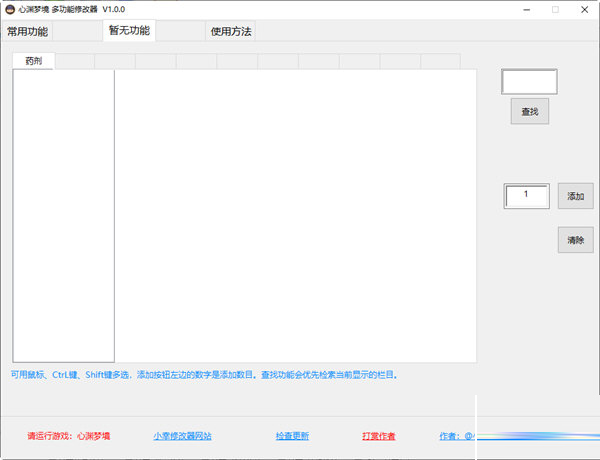
Task: Open the 小幸修改器网站 link
Action: click(183, 436)
